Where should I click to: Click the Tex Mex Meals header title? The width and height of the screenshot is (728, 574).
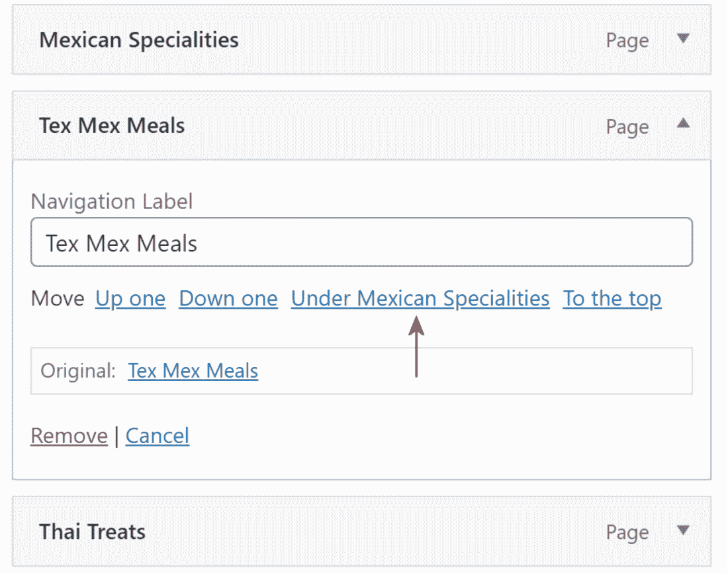[x=112, y=126]
